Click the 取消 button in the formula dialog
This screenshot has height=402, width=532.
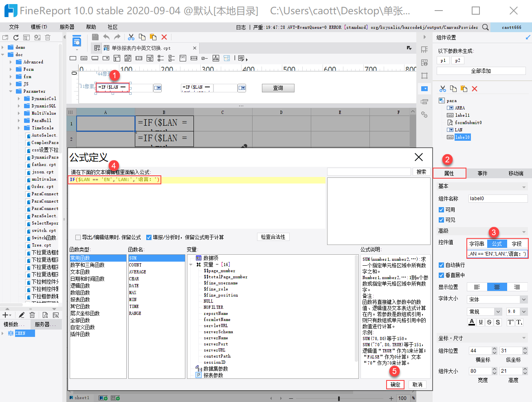tap(418, 385)
